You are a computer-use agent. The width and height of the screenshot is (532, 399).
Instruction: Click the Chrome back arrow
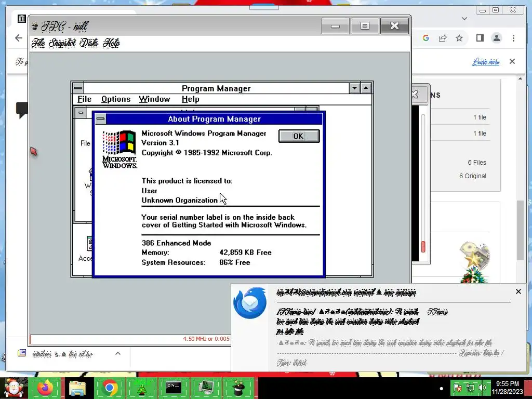tap(19, 38)
